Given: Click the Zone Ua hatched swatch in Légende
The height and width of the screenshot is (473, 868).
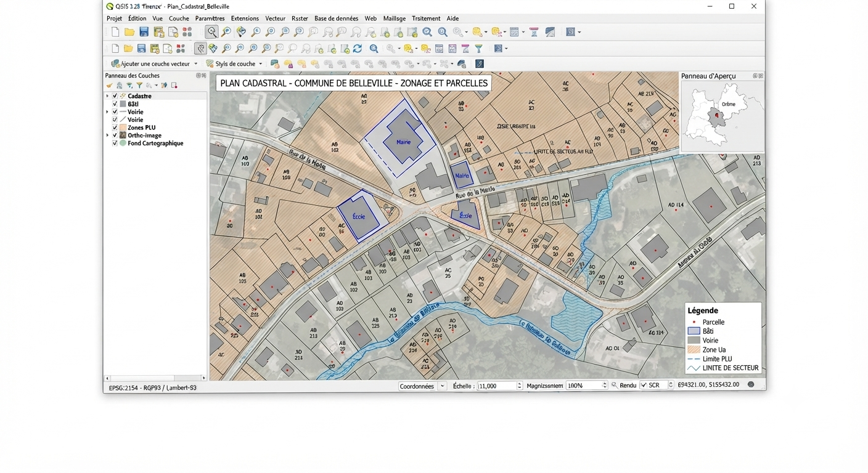Looking at the screenshot, I should click(x=694, y=350).
